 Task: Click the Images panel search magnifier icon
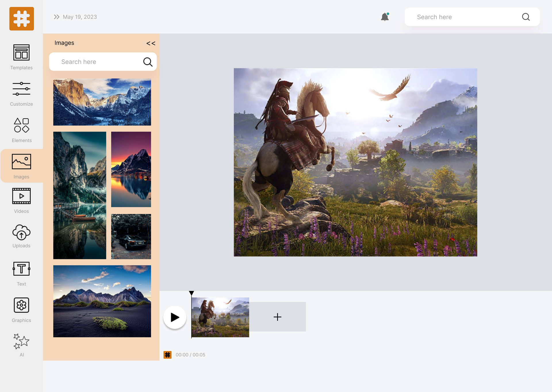148,62
